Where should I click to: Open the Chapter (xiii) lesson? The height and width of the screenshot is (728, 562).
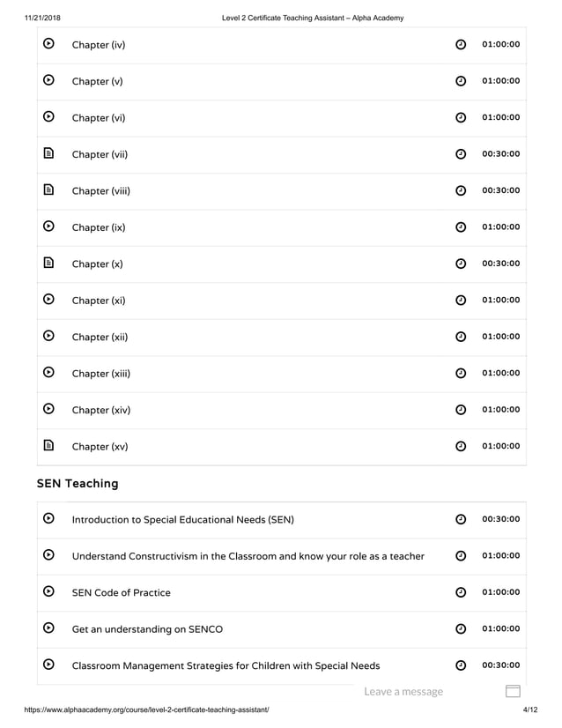[101, 374]
